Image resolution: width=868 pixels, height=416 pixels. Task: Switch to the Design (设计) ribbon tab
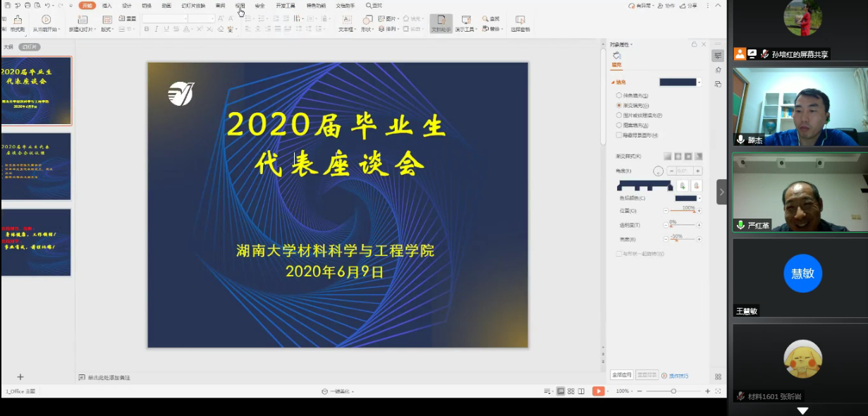pyautogui.click(x=126, y=5)
